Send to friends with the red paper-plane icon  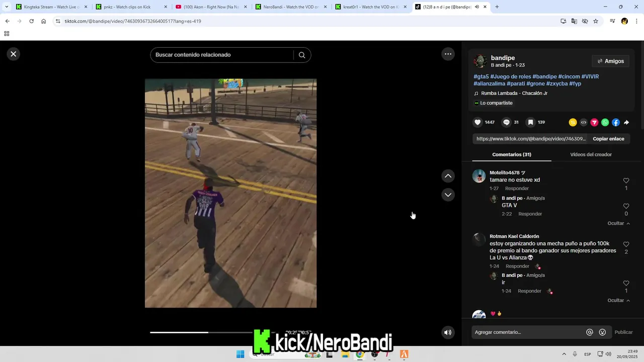click(x=594, y=122)
